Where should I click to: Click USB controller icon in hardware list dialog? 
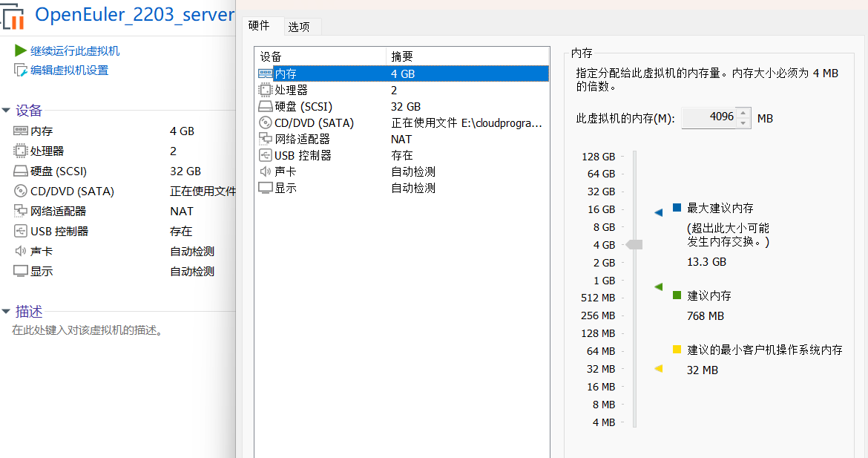265,155
